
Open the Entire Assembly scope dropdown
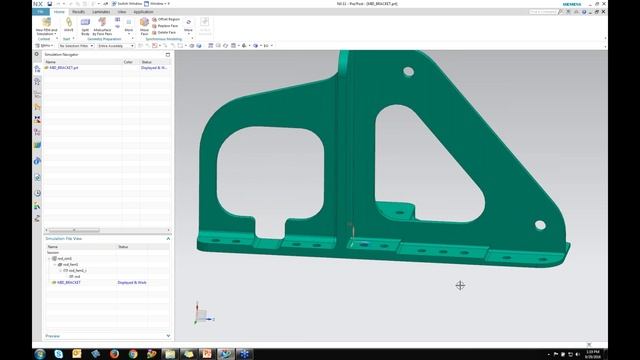(x=116, y=46)
